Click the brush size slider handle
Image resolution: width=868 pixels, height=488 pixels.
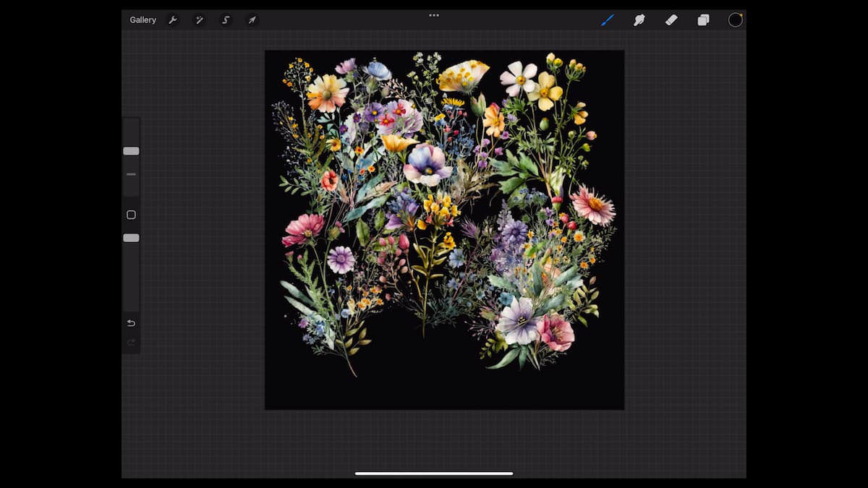[131, 151]
